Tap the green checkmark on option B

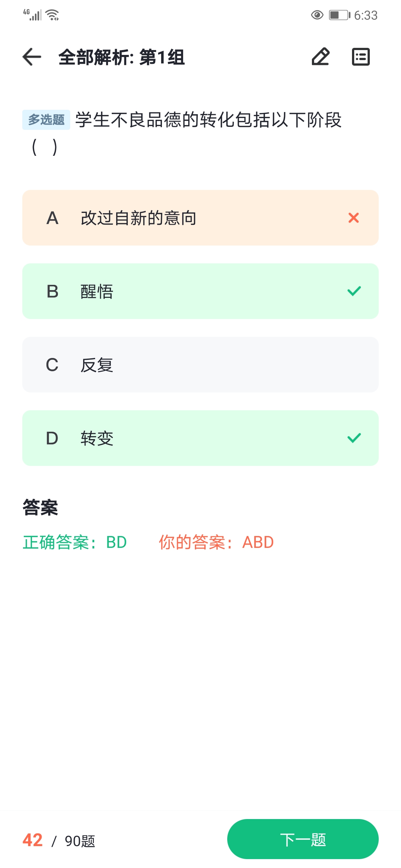click(354, 291)
